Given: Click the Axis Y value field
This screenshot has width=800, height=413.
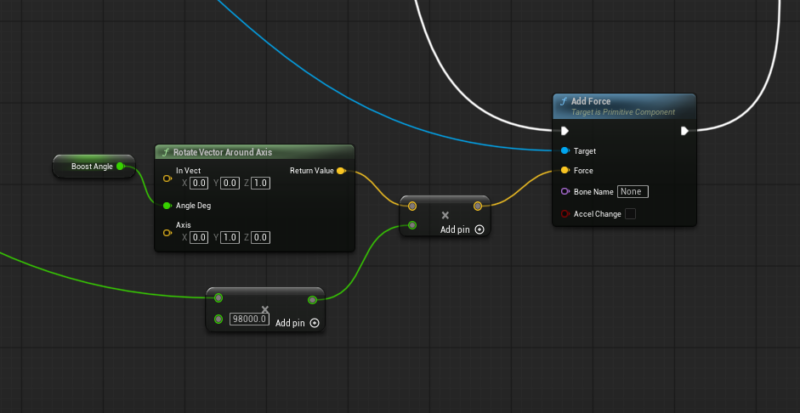Looking at the screenshot, I should pyautogui.click(x=229, y=237).
